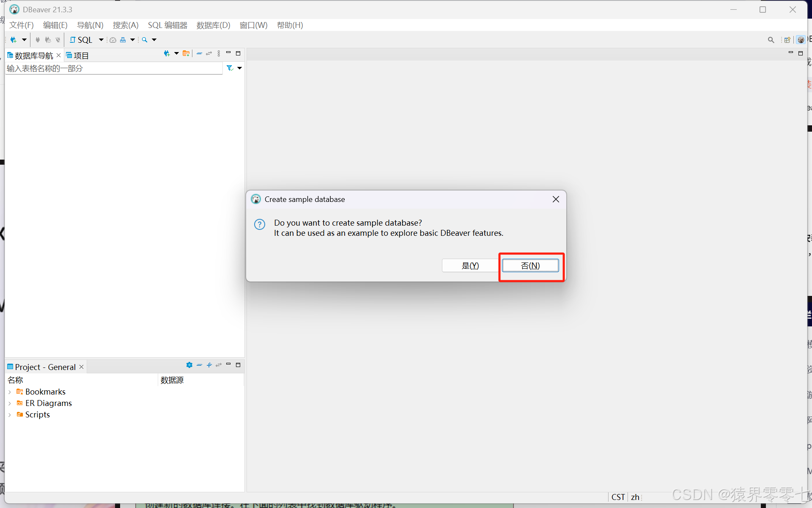
Task: Minimize the editor area panel
Action: [790, 53]
